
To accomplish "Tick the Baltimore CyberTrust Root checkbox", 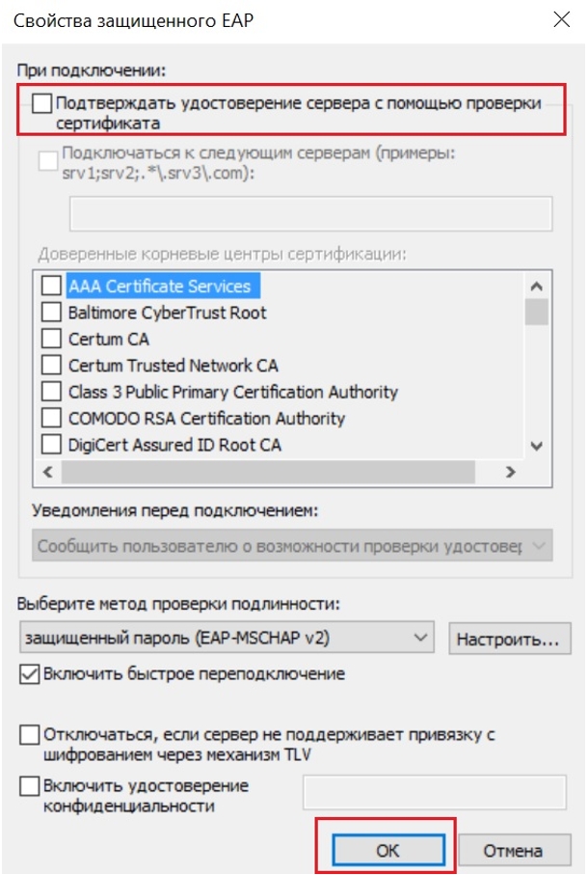I will point(51,313).
